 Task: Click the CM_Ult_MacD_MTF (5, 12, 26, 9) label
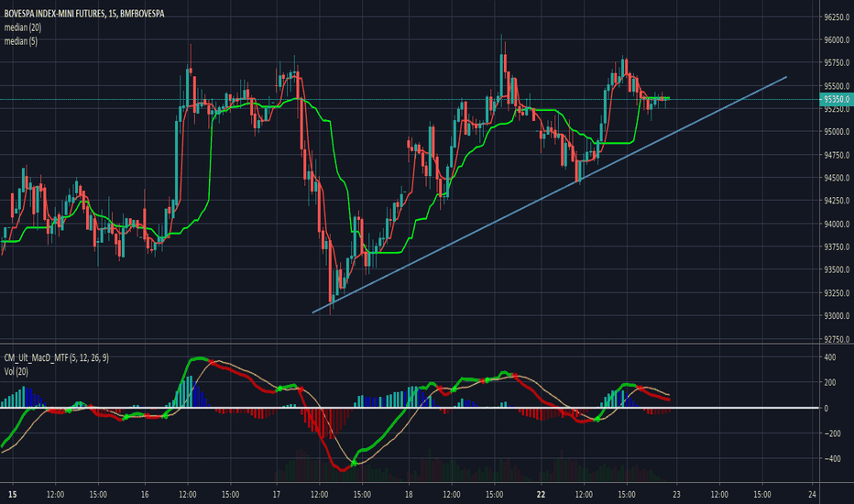click(x=56, y=358)
